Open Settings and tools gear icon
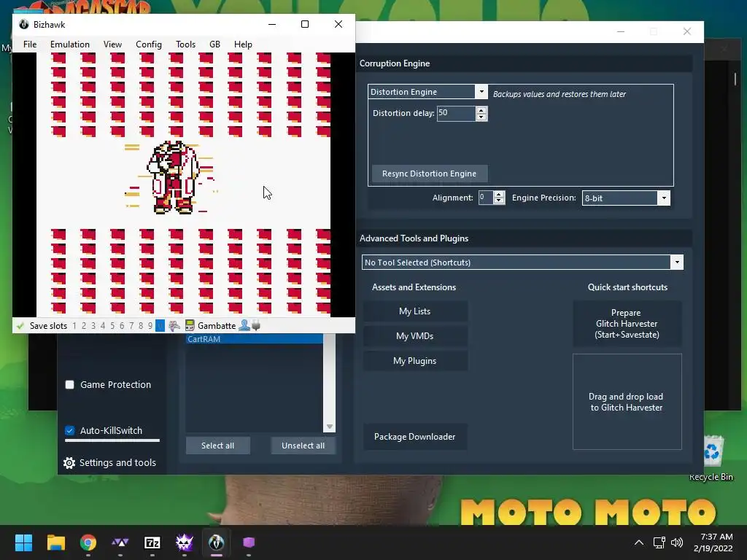 click(69, 463)
